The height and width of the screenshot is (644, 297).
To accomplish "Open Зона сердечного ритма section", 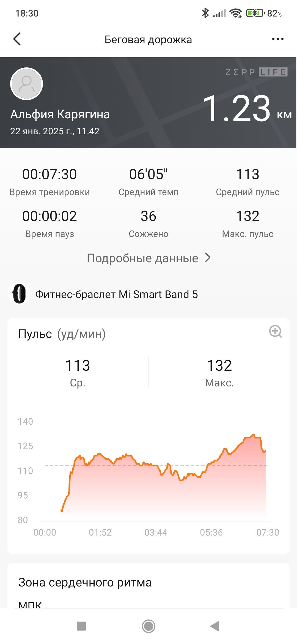I will [85, 582].
